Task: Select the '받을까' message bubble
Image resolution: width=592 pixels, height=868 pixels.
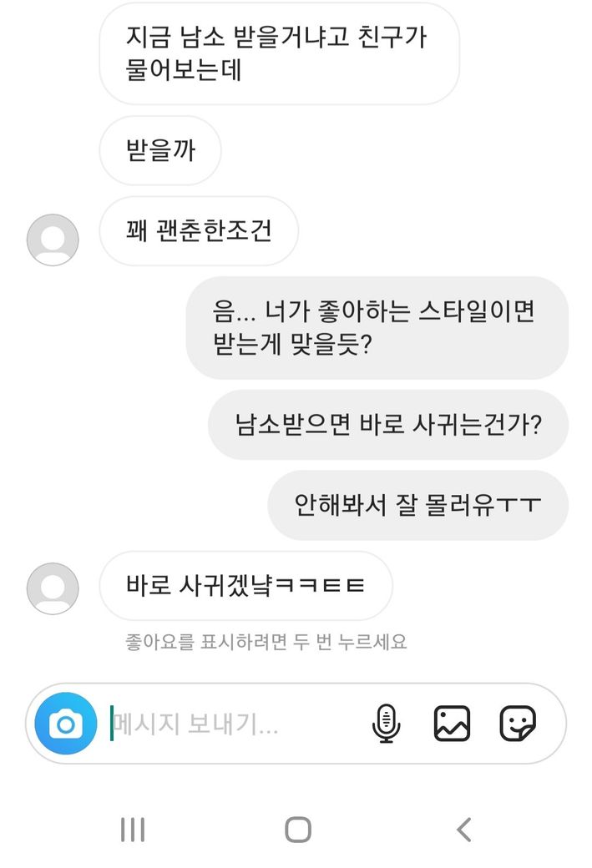Action: (x=160, y=150)
